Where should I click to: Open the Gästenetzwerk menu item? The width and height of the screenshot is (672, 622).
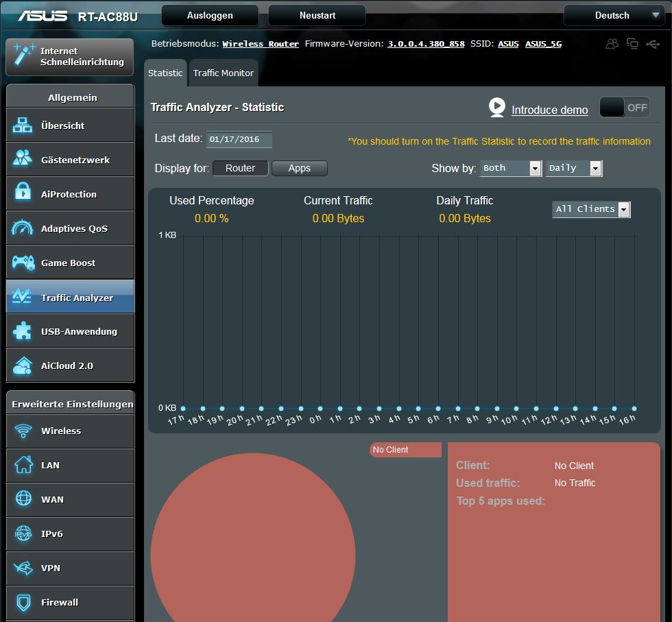(x=70, y=160)
